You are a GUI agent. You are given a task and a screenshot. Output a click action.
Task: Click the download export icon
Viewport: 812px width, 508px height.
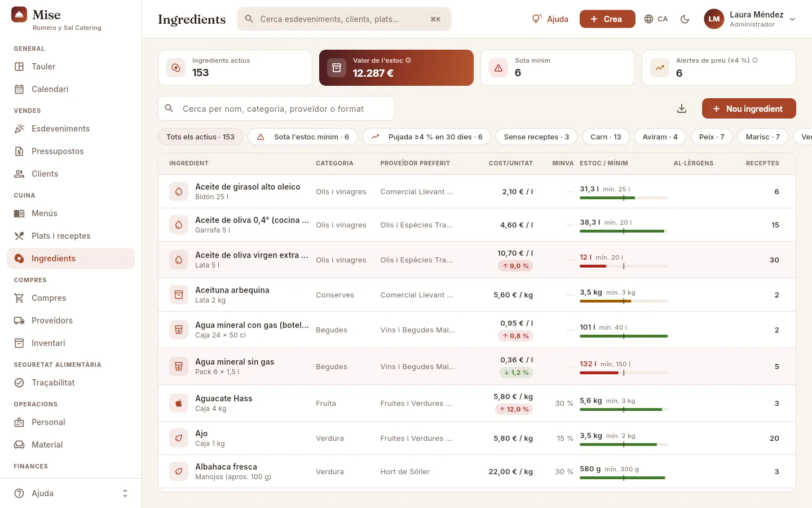pyautogui.click(x=682, y=108)
